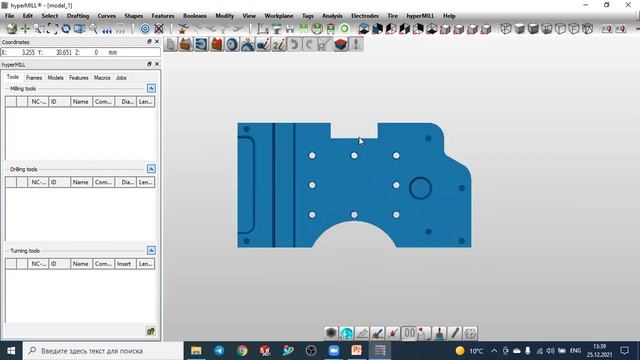640x360 pixels.
Task: Open the Drafting menu
Action: pos(78,16)
